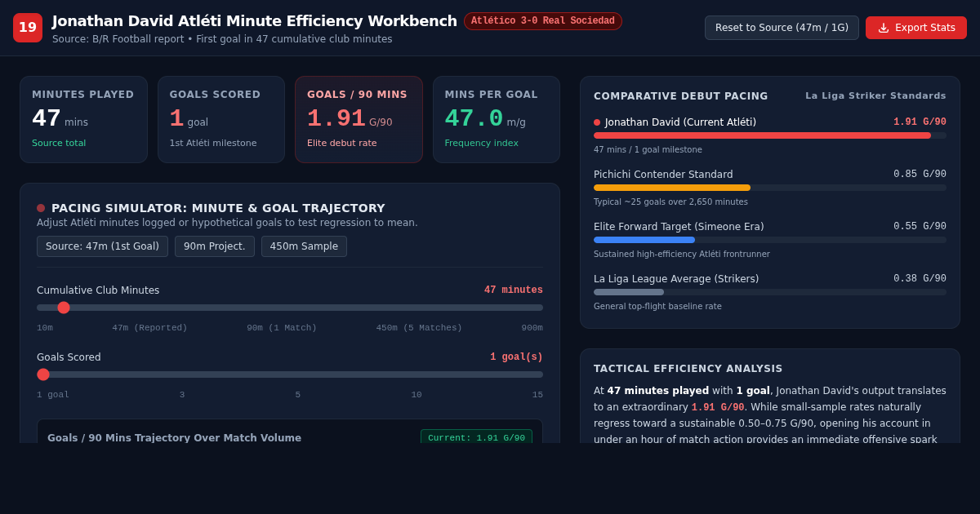Click the 'Source total' caption
The width and height of the screenshot is (980, 514).
coord(59,144)
